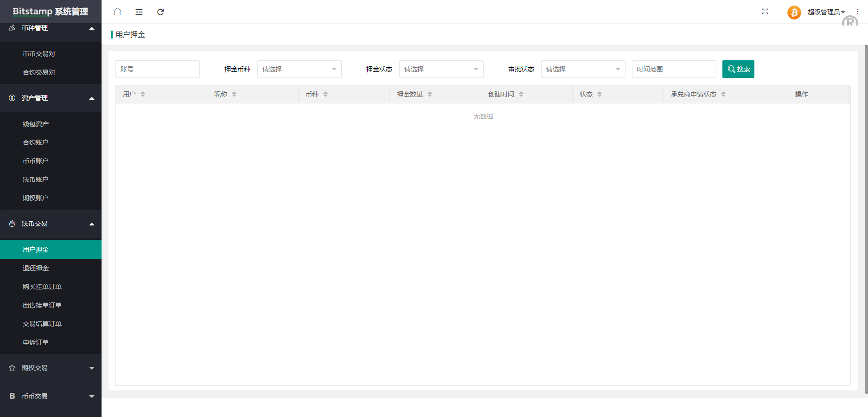Click the 账号 input field
Image resolution: width=868 pixels, height=417 pixels.
[157, 69]
